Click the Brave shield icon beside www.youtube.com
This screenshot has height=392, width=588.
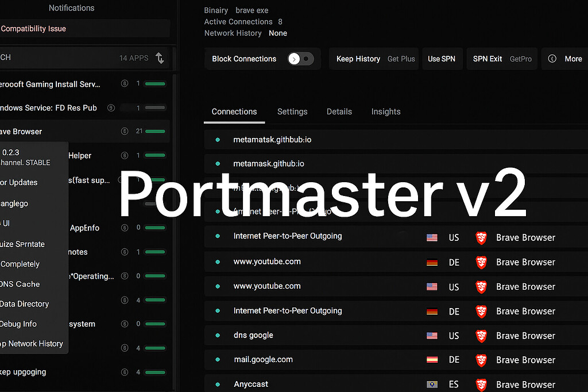tap(481, 262)
